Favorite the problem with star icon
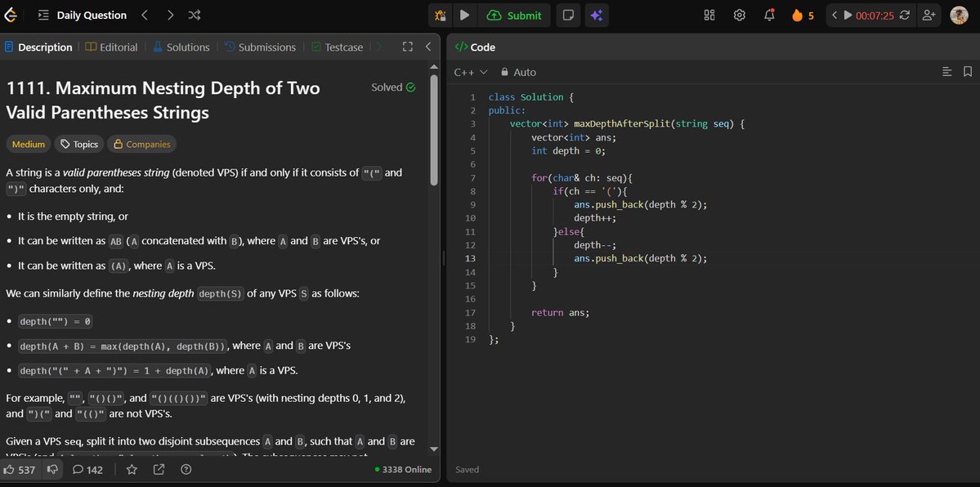 point(132,470)
